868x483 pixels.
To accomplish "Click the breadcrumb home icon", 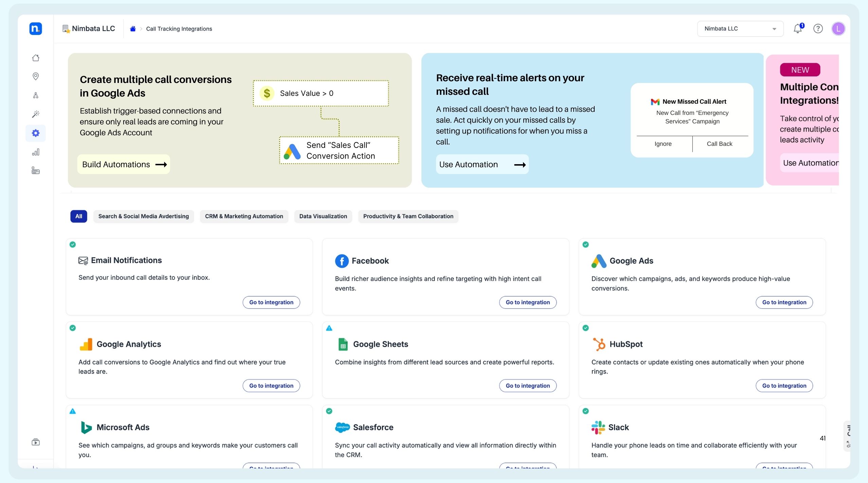I will click(x=133, y=29).
